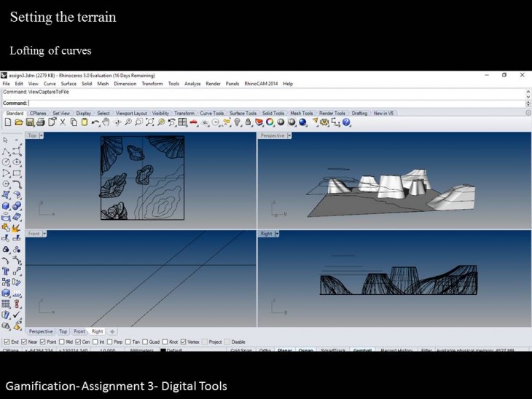The image size is (532, 399).
Task: Expand the Perspective viewport title menu arrow
Action: click(x=289, y=135)
